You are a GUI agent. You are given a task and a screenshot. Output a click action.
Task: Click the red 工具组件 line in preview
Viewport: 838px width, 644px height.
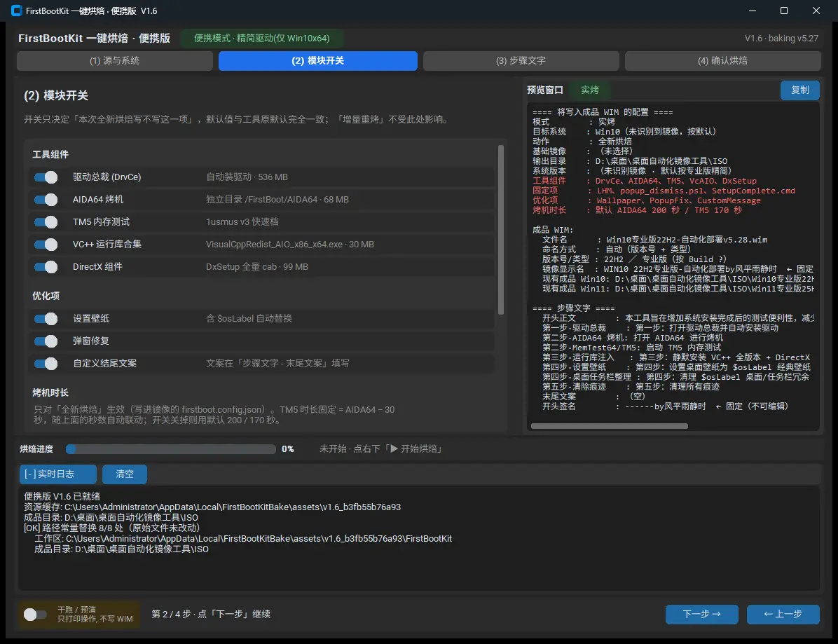click(x=645, y=181)
